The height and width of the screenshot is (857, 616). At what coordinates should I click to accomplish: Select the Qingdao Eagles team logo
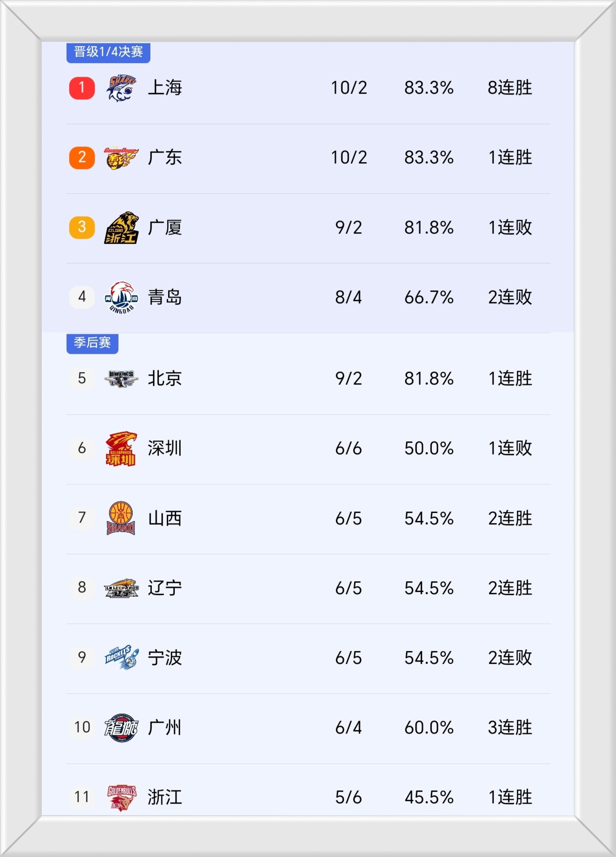[x=121, y=297]
